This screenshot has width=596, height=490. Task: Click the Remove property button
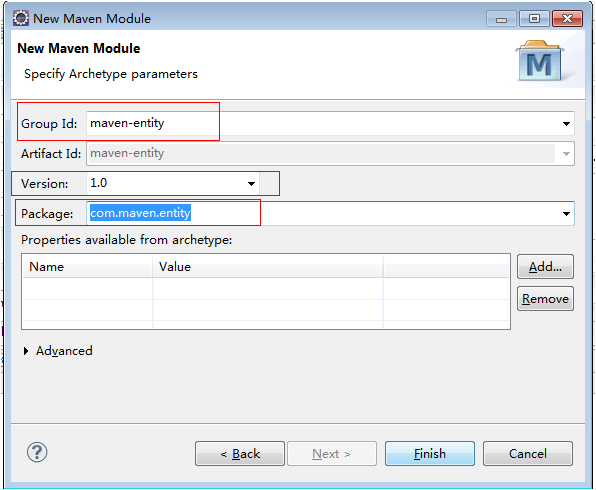(545, 299)
